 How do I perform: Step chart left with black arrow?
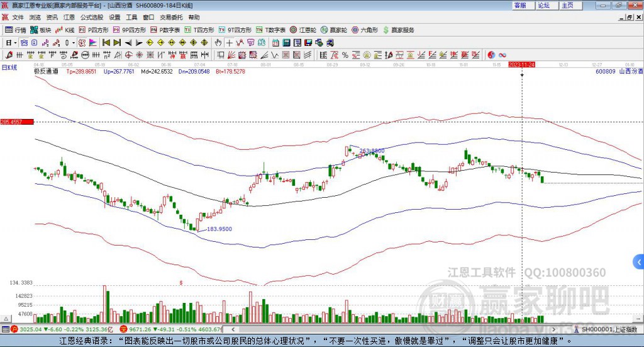128,43
